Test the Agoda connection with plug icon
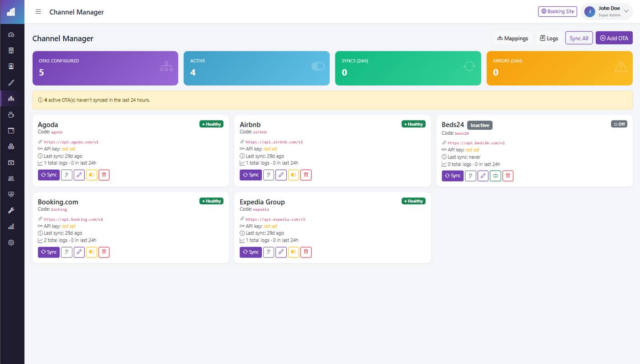 66,175
